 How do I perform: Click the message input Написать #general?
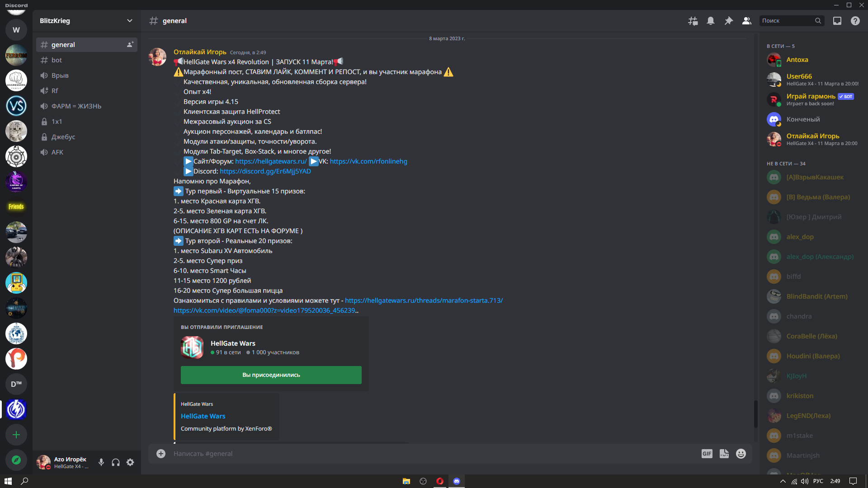click(x=434, y=454)
